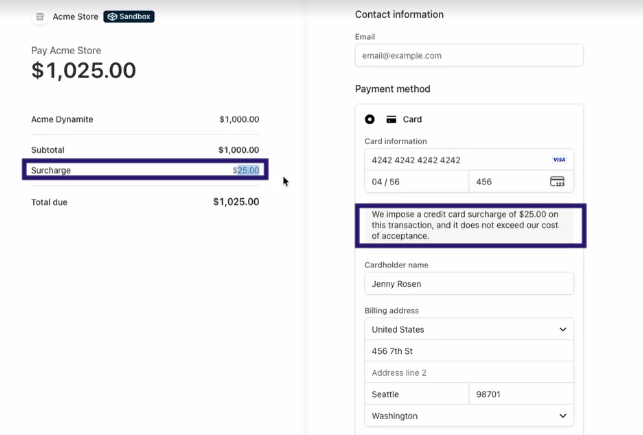The height and width of the screenshot is (435, 643).
Task: Click the large $1,025.00 amount heading
Action: point(84,70)
